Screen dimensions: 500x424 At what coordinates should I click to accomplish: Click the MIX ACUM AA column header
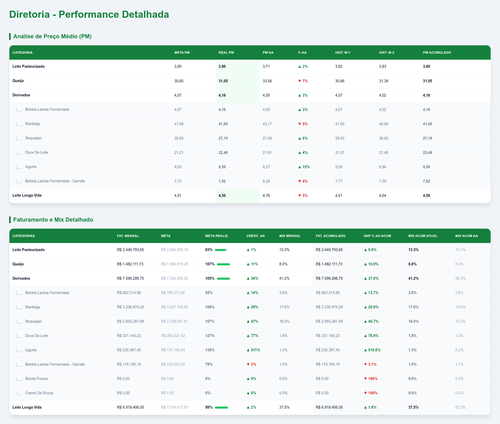pyautogui.click(x=466, y=236)
